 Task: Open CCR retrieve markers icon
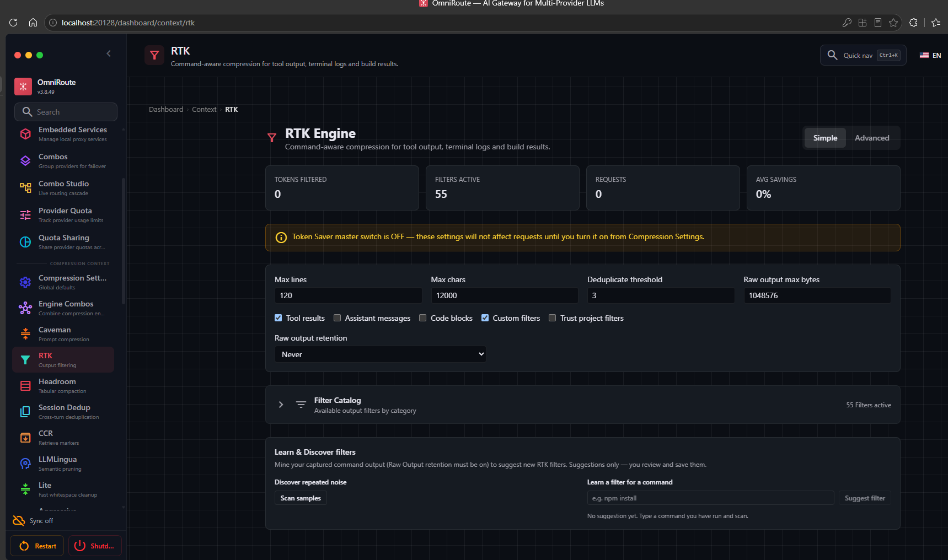pyautogui.click(x=25, y=438)
